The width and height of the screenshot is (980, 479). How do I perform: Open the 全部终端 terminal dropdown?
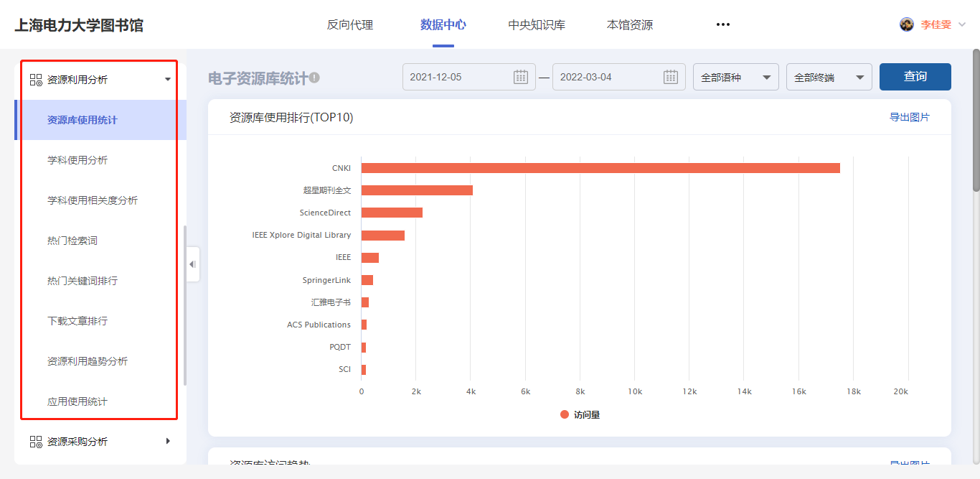[x=829, y=77]
